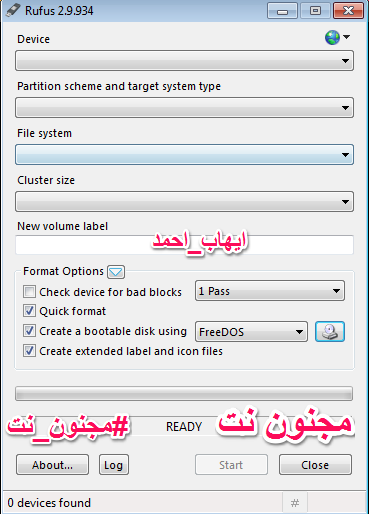Click the hash symbol in status bar
Viewport: 369px width, 514px height.
tap(295, 503)
